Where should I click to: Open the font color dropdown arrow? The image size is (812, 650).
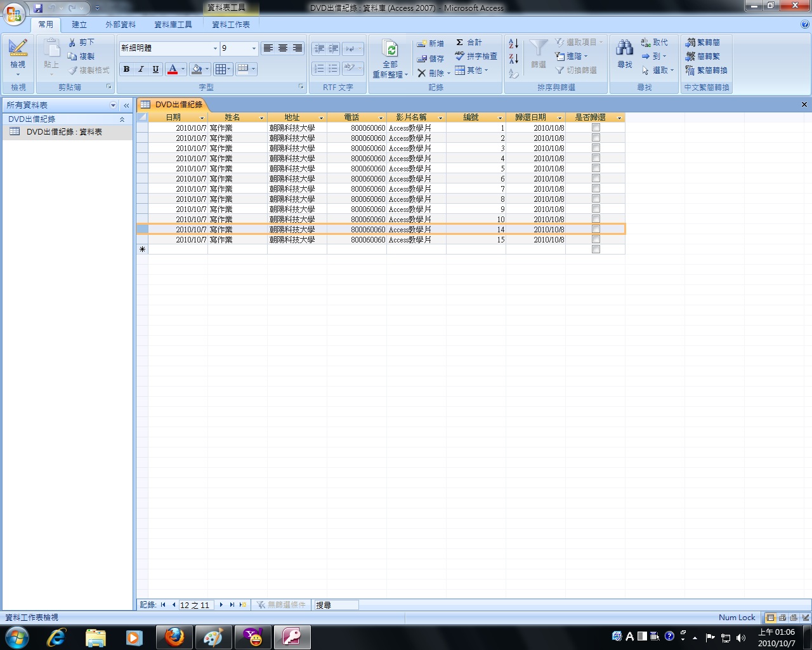(x=183, y=69)
